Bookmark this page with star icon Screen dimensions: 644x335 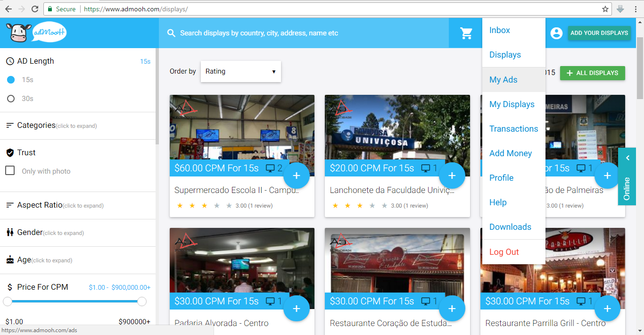click(605, 9)
